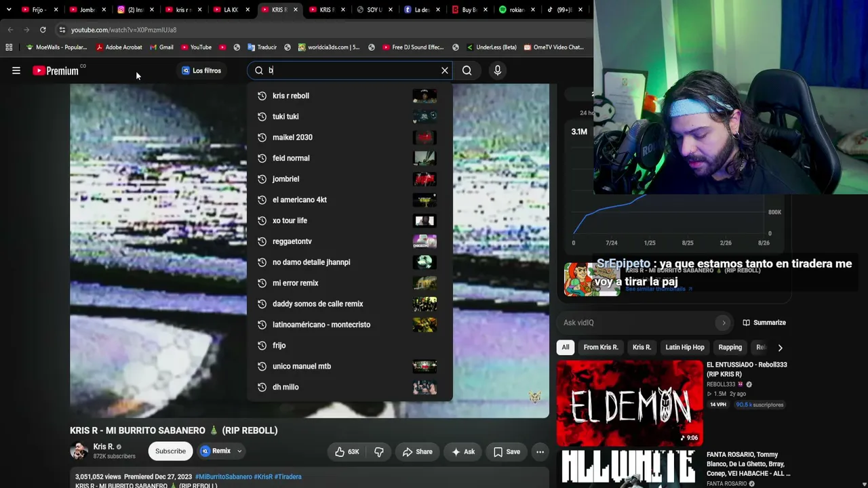868x488 pixels.
Task: Open the Chrome apps grid shortcut
Action: 9,47
